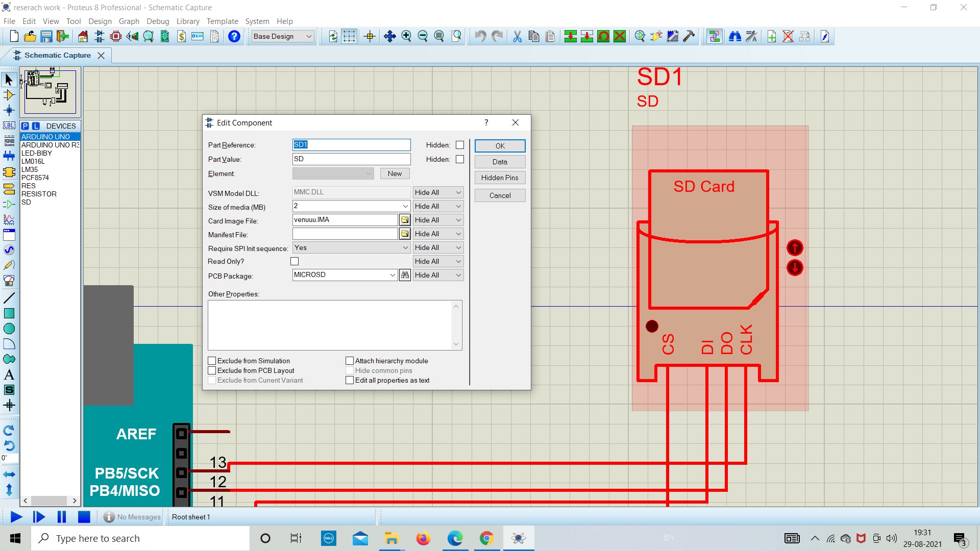Click Cancel to discard changes

(499, 194)
